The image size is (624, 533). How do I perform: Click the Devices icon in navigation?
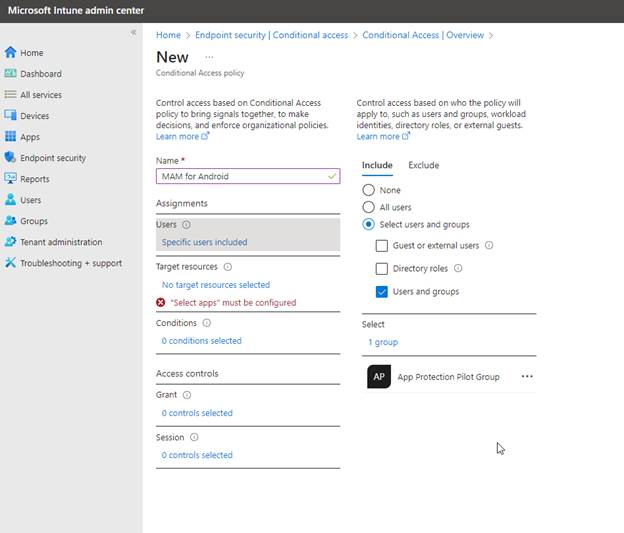pyautogui.click(x=11, y=116)
